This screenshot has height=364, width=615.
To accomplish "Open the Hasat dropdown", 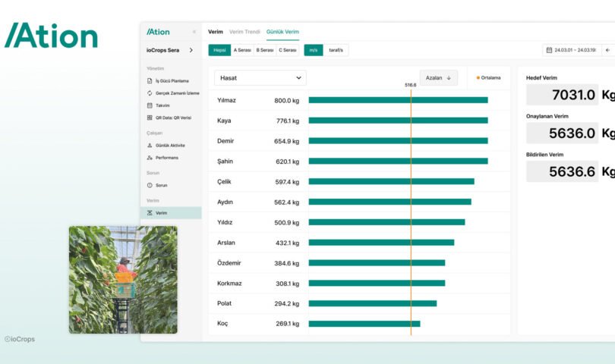I will pos(260,78).
